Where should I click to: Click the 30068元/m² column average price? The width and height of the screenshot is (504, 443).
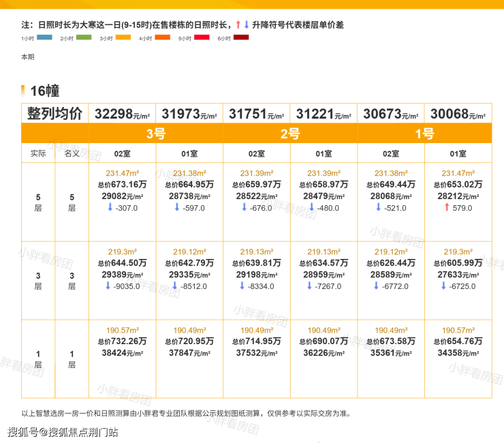click(x=458, y=114)
